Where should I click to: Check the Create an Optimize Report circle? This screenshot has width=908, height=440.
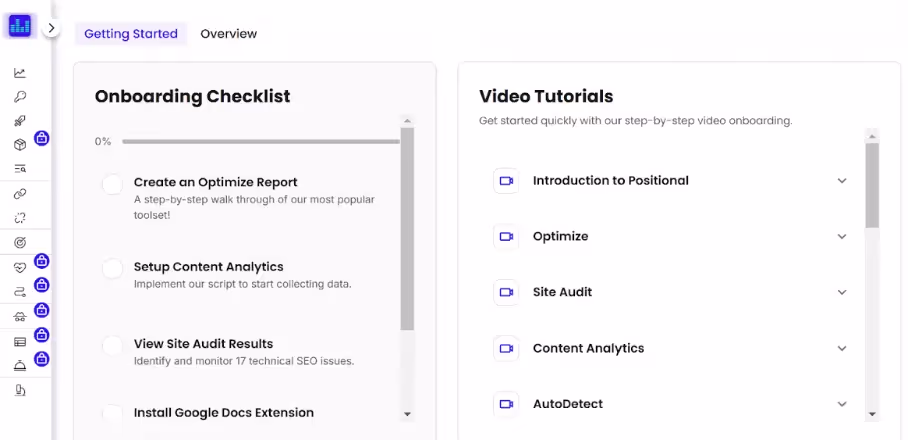click(x=112, y=185)
